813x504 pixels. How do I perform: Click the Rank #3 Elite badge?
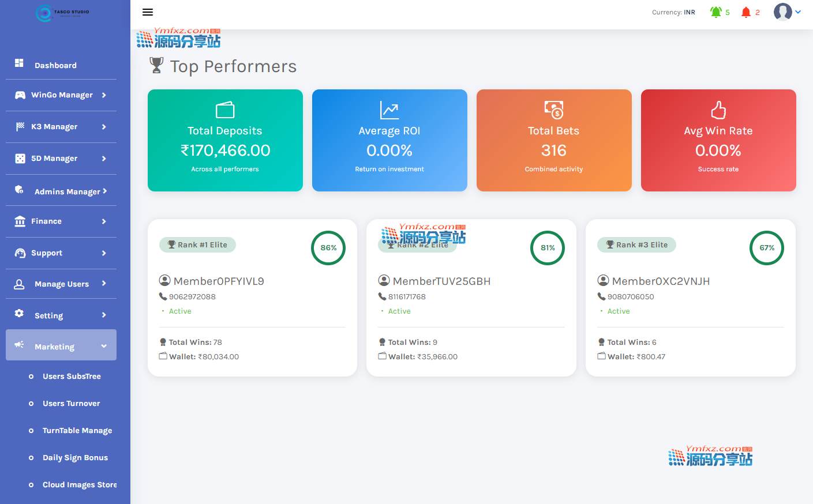636,245
